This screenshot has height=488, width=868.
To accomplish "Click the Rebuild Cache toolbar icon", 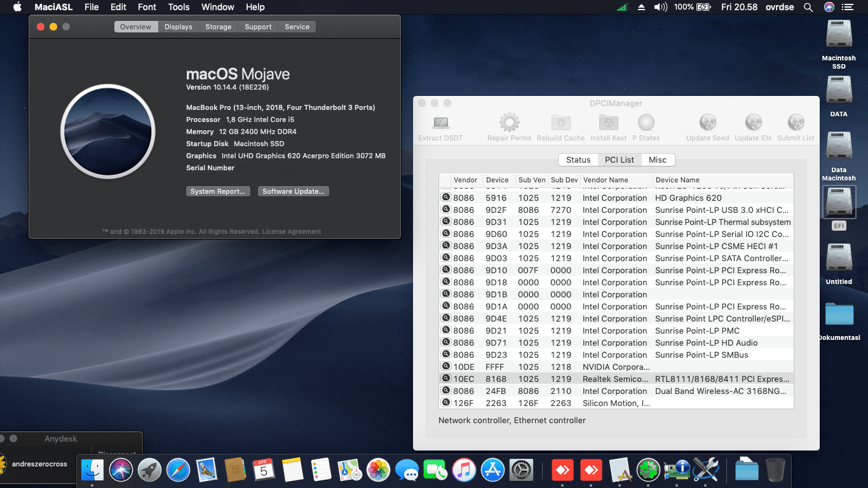I will 560,122.
